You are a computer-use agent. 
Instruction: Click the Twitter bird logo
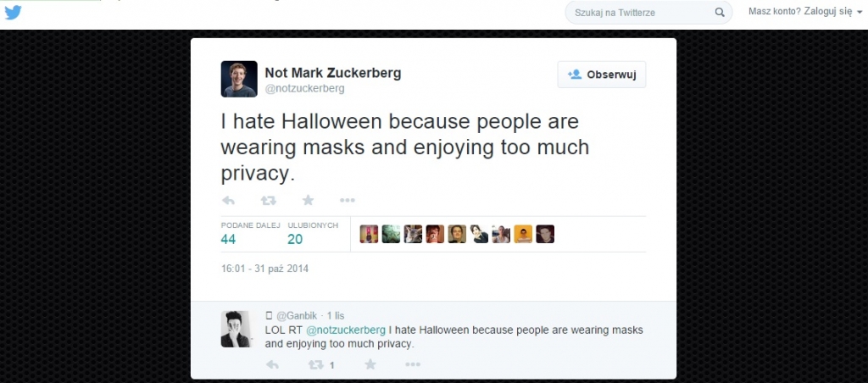click(14, 13)
